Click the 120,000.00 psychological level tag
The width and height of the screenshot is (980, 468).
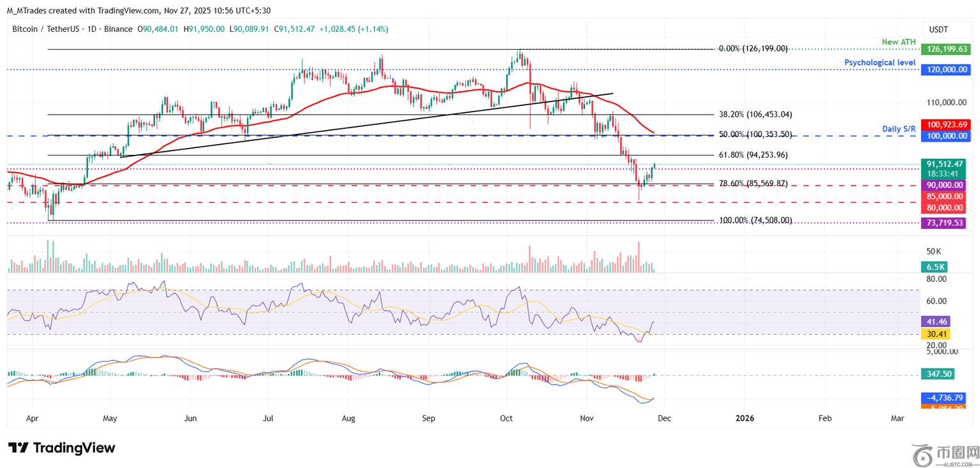pyautogui.click(x=943, y=69)
